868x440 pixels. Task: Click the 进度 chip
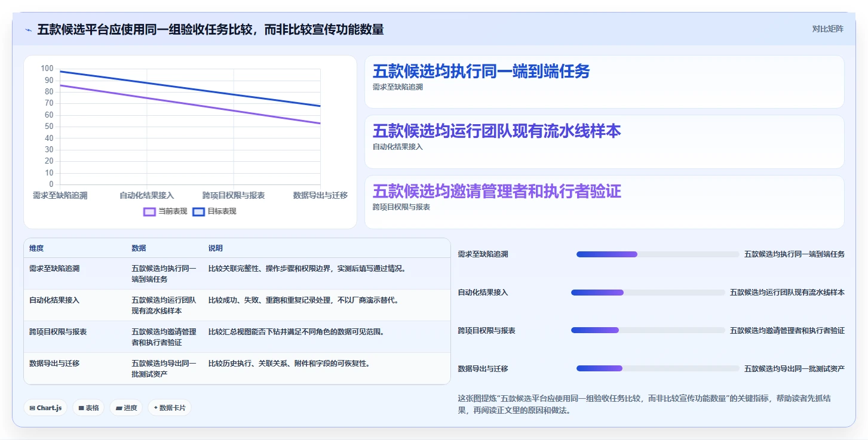pos(126,408)
